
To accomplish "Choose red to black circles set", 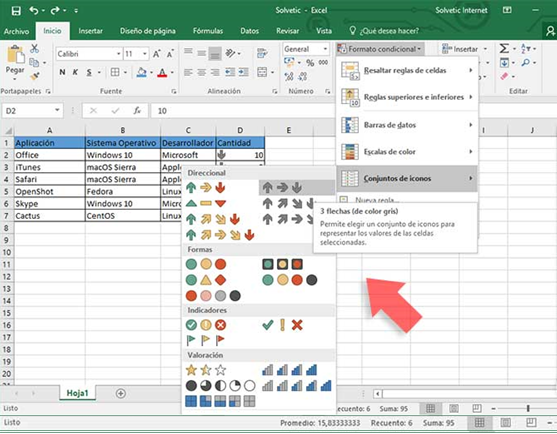I will point(213,295).
